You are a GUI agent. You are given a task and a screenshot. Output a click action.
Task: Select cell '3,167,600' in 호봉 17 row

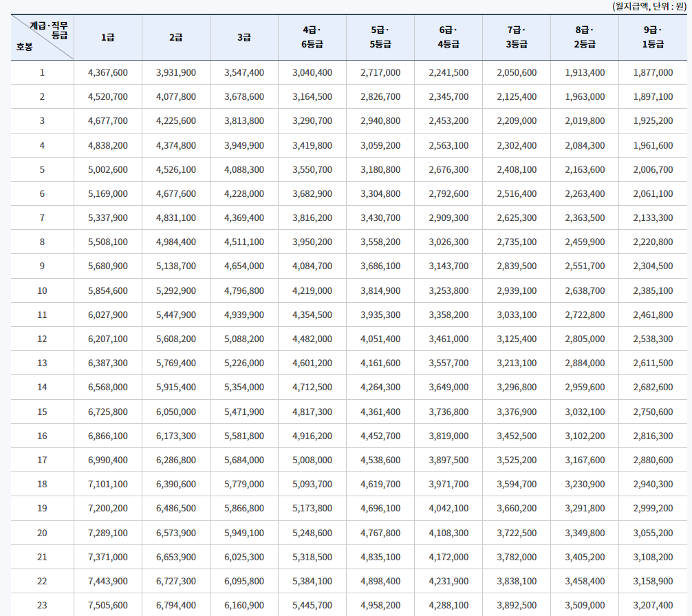pos(585,460)
